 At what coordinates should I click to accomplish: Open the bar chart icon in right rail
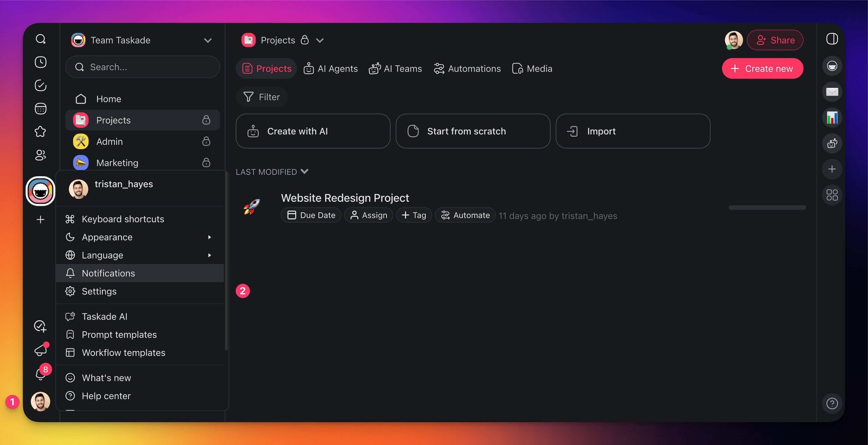click(832, 118)
